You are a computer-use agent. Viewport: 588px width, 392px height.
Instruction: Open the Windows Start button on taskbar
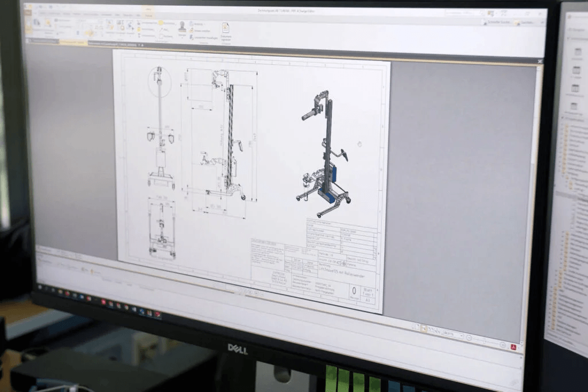(40, 287)
